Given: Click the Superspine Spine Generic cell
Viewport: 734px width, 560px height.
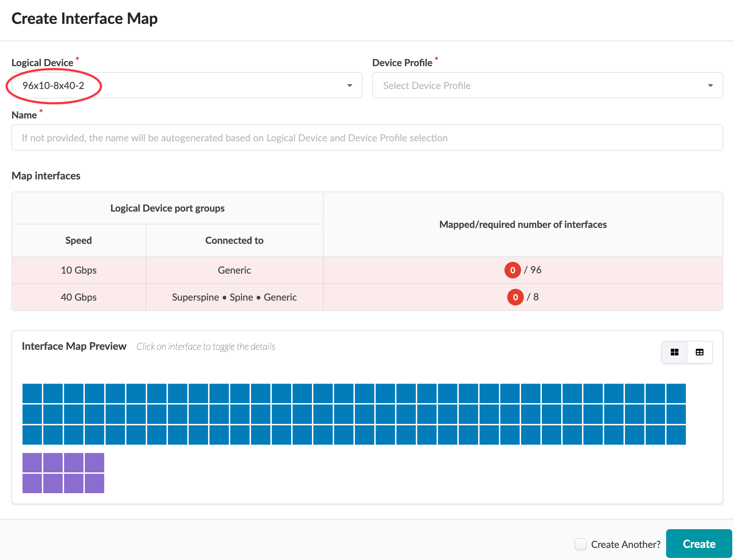Looking at the screenshot, I should 234,297.
